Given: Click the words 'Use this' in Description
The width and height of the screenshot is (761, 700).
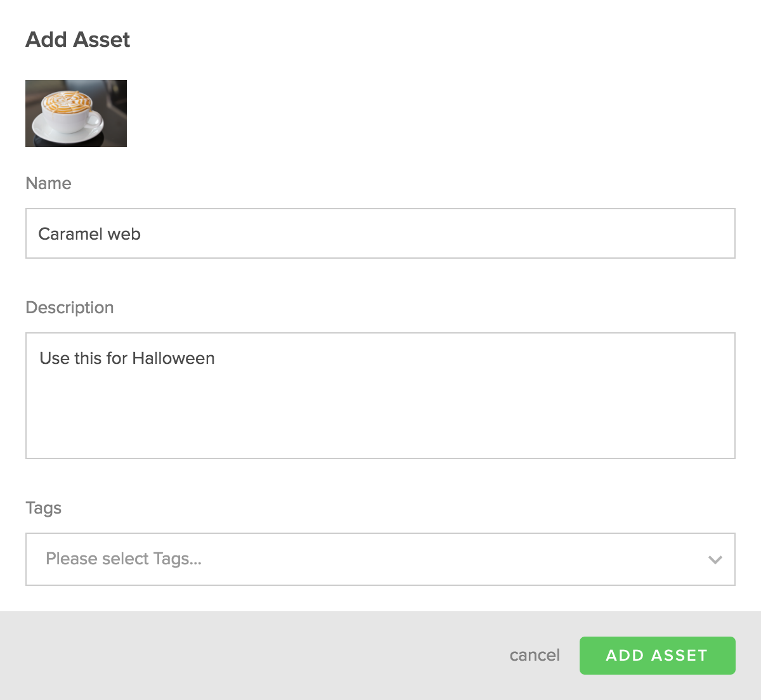Looking at the screenshot, I should click(70, 358).
